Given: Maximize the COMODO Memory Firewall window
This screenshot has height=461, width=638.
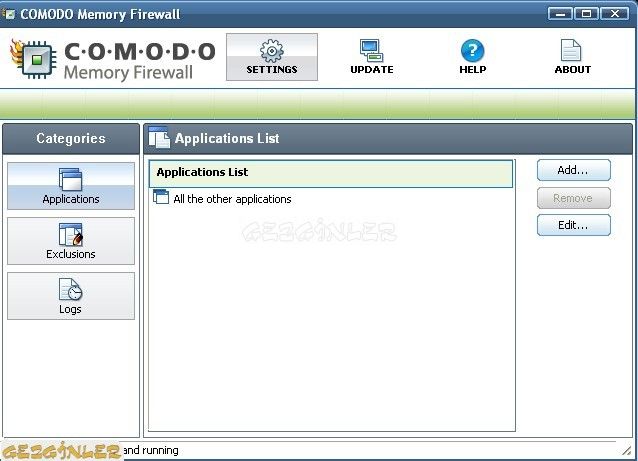Looking at the screenshot, I should coord(586,14).
